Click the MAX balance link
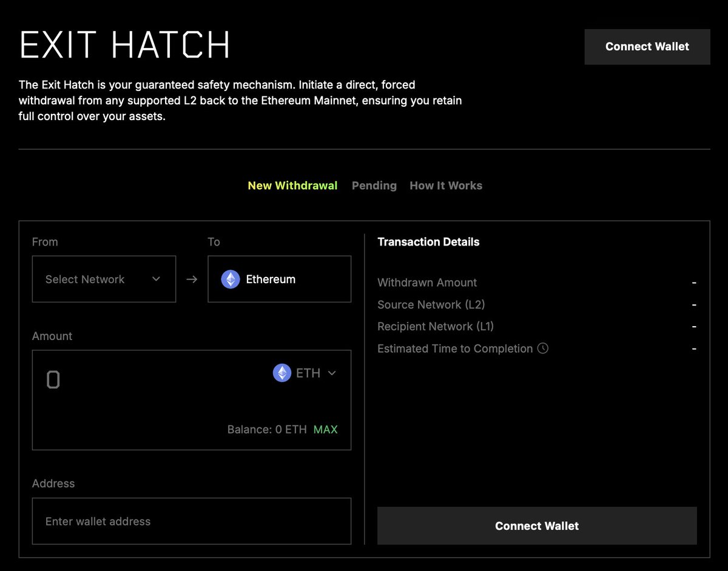 click(326, 429)
